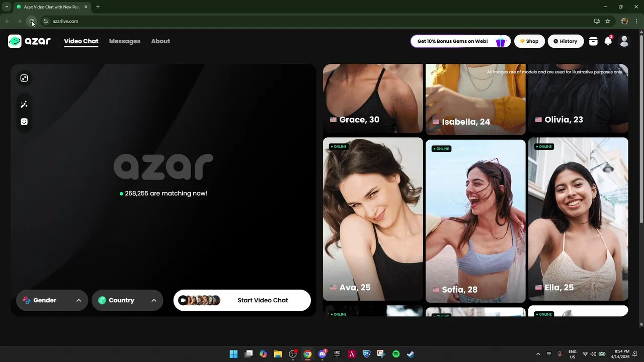644x362 pixels.
Task: Open the About page
Action: (x=160, y=41)
